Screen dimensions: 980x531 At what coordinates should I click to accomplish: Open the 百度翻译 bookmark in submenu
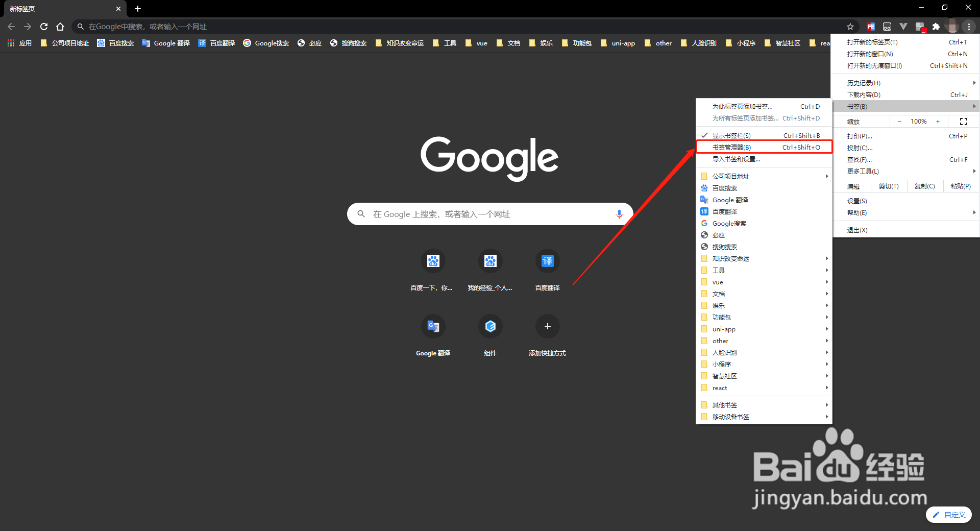764,211
